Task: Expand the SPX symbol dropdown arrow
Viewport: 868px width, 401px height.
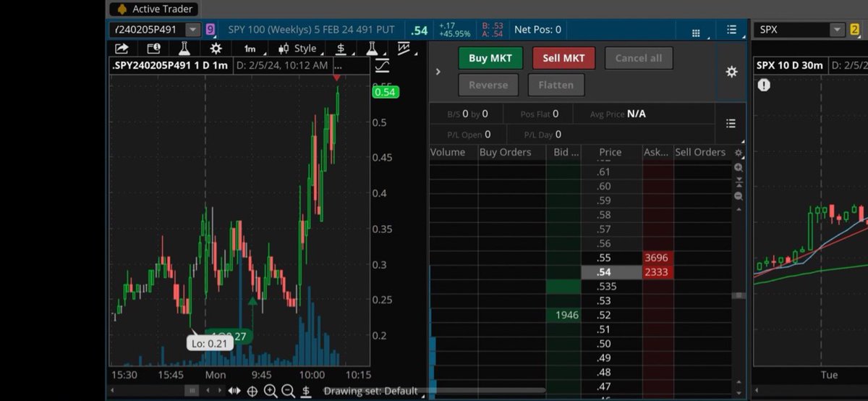Action: point(837,30)
